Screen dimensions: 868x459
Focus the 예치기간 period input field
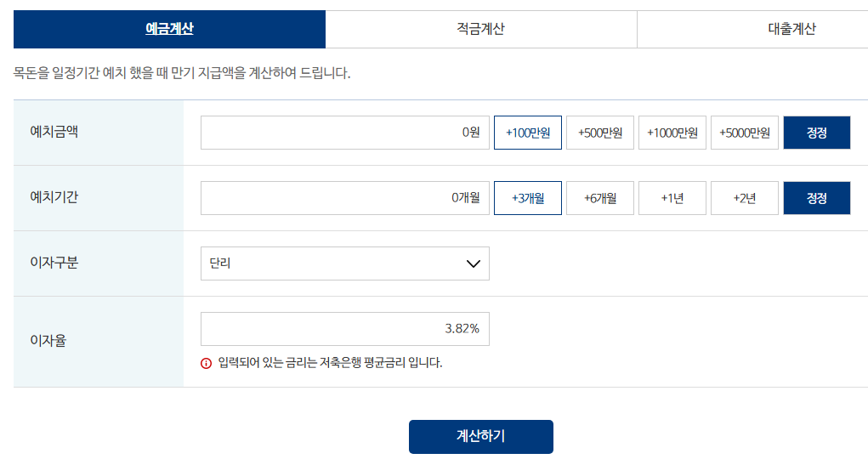(x=345, y=198)
